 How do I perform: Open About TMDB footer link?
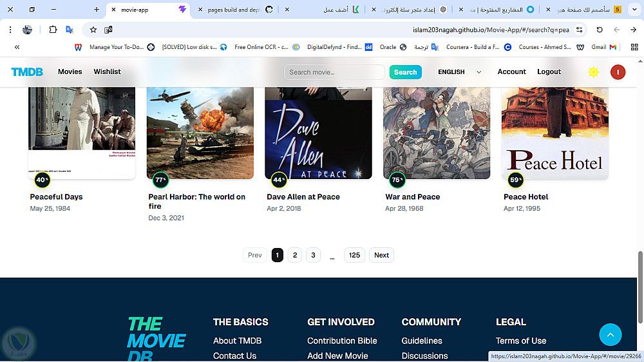[x=237, y=341]
